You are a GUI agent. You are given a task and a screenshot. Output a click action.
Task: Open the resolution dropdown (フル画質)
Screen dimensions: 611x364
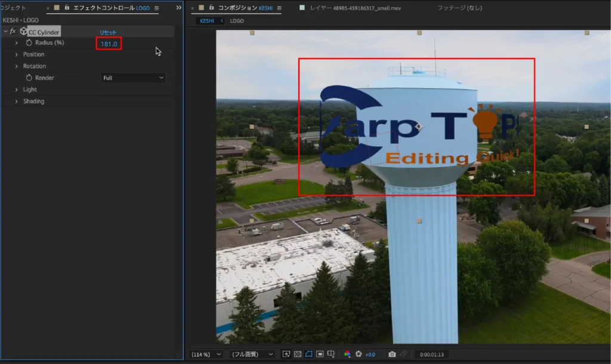point(252,354)
